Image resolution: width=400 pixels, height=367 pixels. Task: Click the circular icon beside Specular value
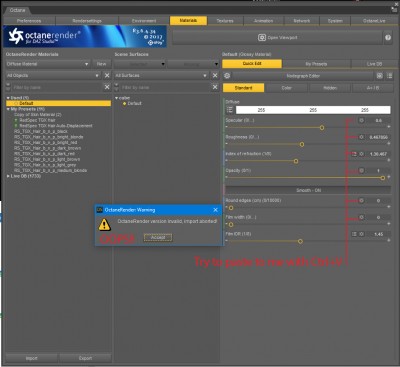361,120
